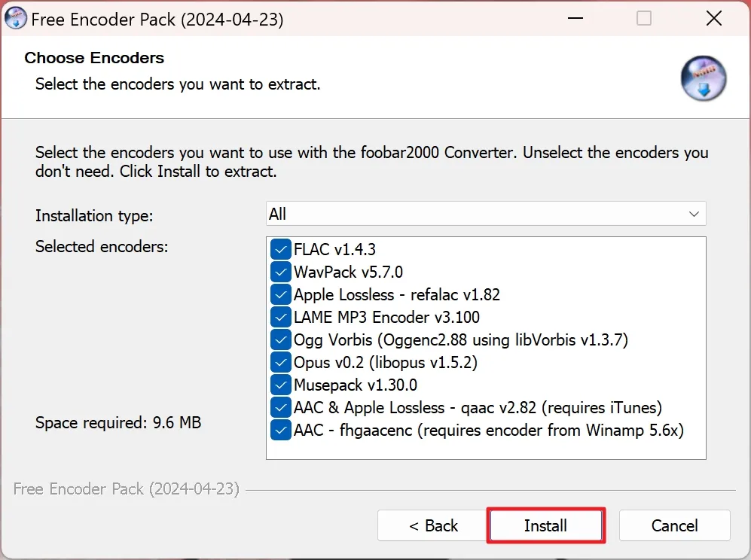Viewport: 751px width, 560px height.
Task: Uncheck the Musepack v1.30.0 encoder
Action: point(281,385)
